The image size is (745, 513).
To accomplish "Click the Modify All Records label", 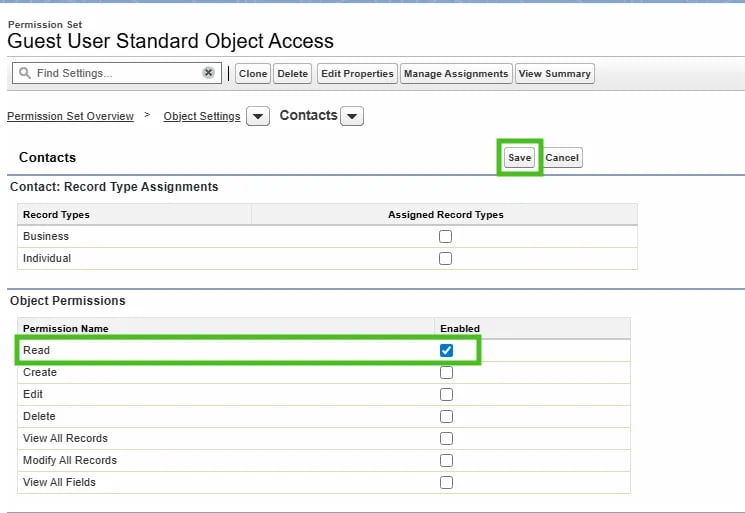I will coord(70,460).
